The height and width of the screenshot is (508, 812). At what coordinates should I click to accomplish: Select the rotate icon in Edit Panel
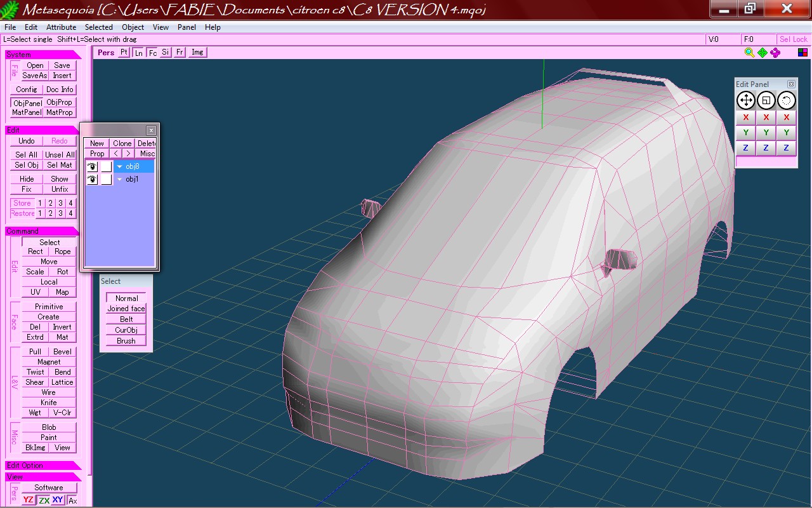(x=786, y=100)
